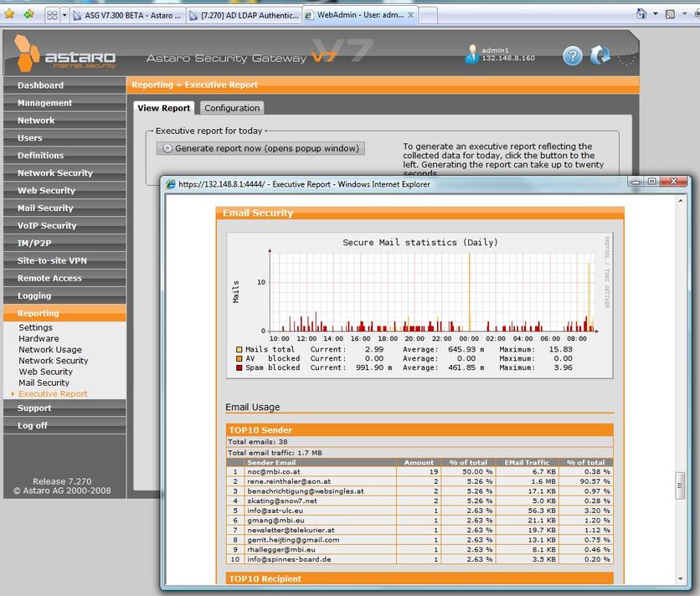
Task: Expand the Quick Tabs dropdown arrow
Action: 64,16
